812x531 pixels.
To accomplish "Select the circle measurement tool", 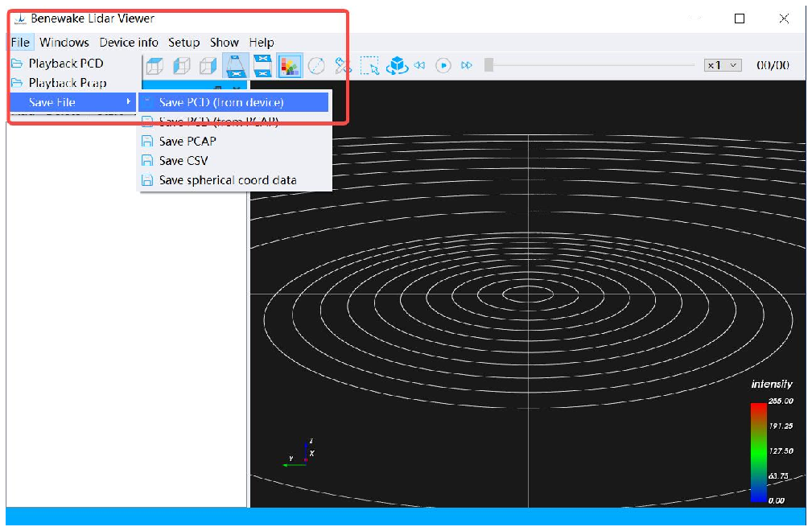I will (x=316, y=66).
